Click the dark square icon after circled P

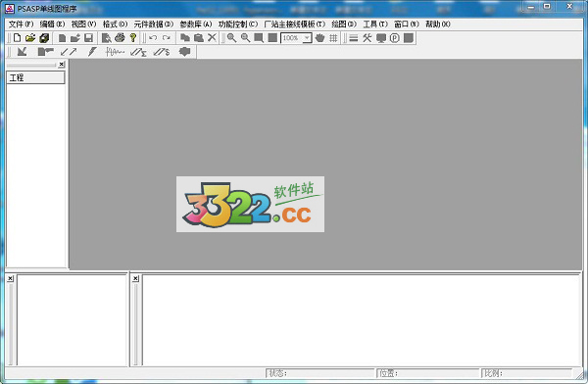click(409, 38)
